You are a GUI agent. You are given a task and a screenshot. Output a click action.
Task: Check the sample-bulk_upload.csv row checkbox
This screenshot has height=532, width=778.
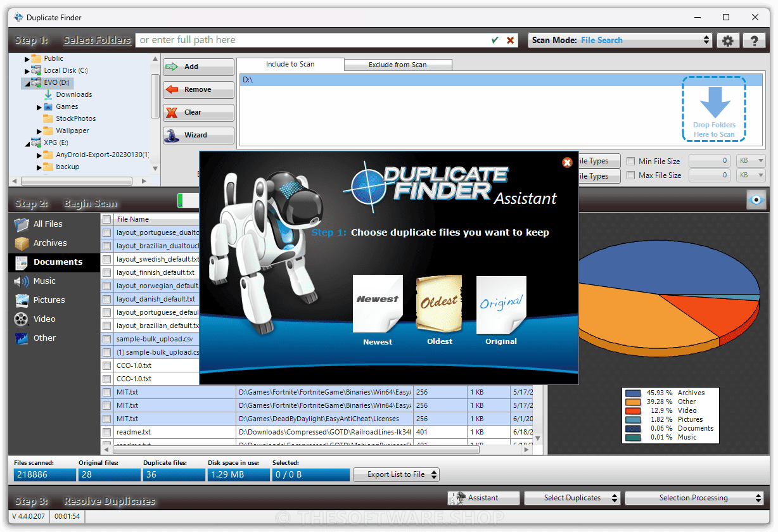coord(107,339)
